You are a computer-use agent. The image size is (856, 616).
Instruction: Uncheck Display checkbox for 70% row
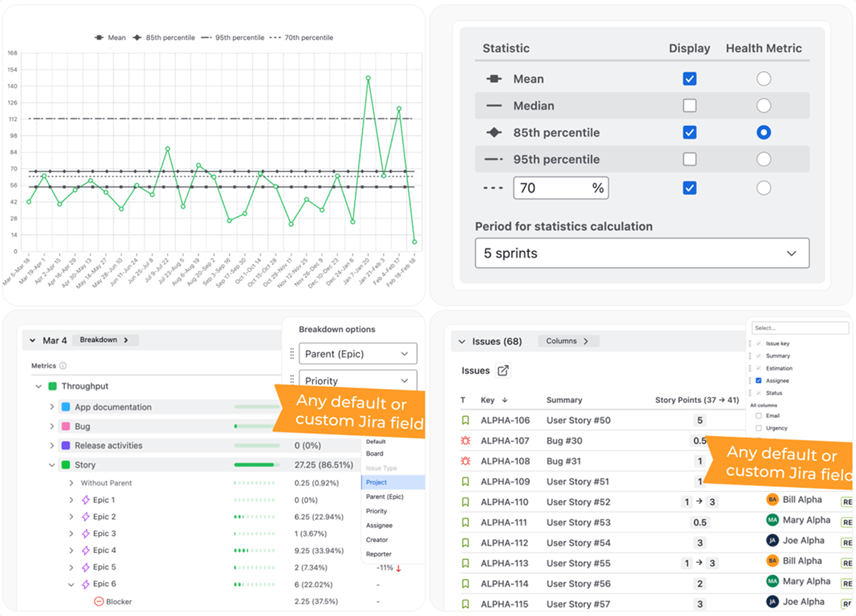689,188
